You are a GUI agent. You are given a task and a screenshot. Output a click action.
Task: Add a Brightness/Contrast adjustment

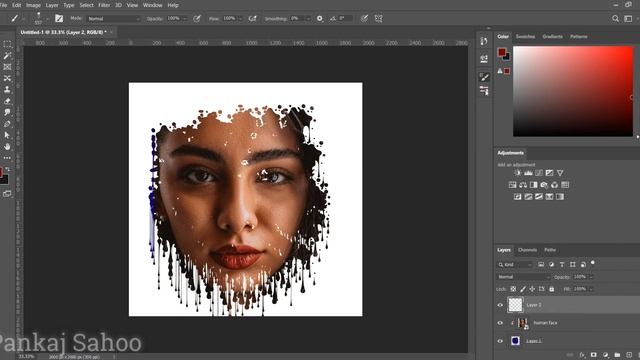[x=518, y=173]
